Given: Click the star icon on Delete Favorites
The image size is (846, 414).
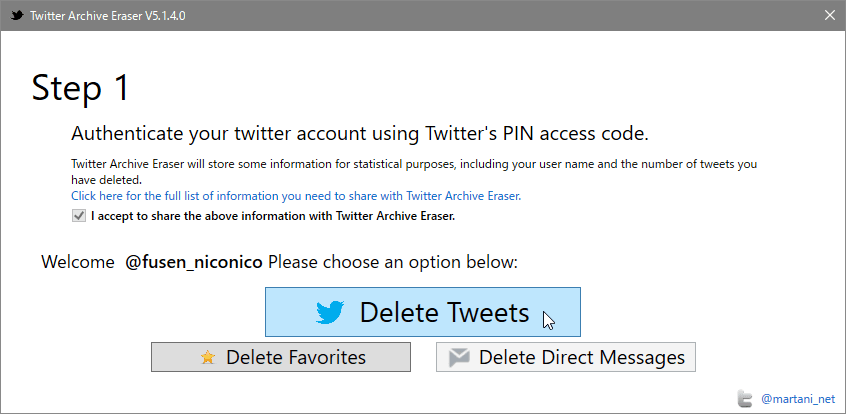Looking at the screenshot, I should coord(207,357).
